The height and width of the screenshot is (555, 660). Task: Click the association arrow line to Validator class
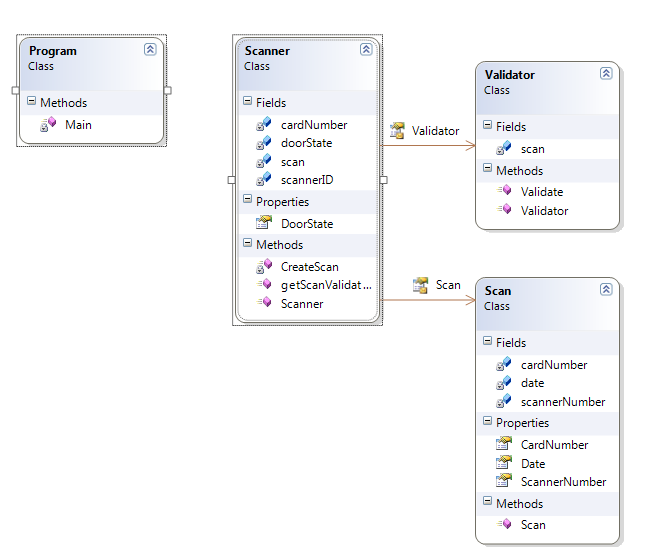coord(427,146)
